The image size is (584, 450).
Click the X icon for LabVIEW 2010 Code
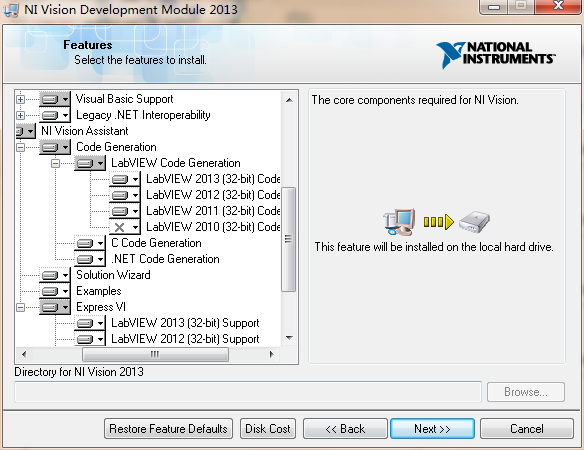[x=125, y=227]
